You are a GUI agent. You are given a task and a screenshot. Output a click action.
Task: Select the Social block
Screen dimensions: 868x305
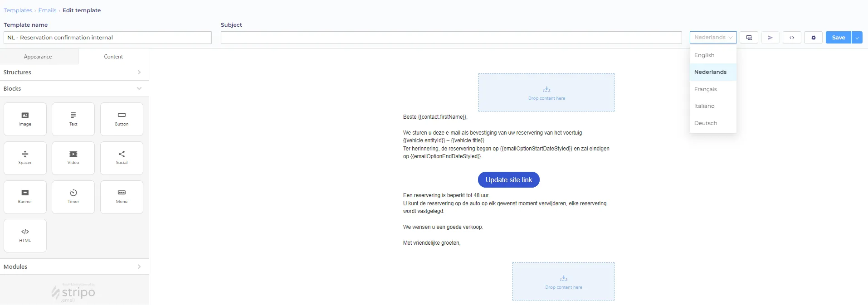pos(122,158)
